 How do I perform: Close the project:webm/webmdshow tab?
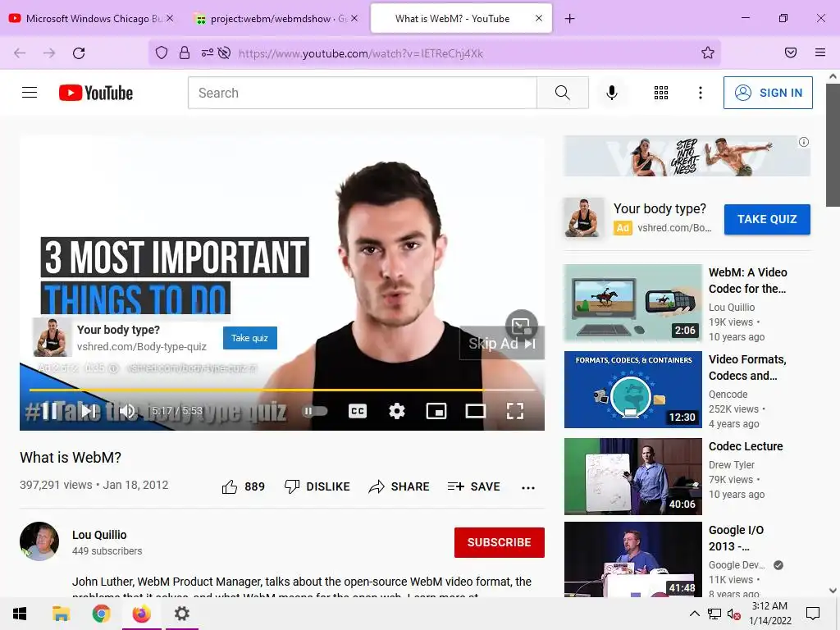tap(354, 18)
